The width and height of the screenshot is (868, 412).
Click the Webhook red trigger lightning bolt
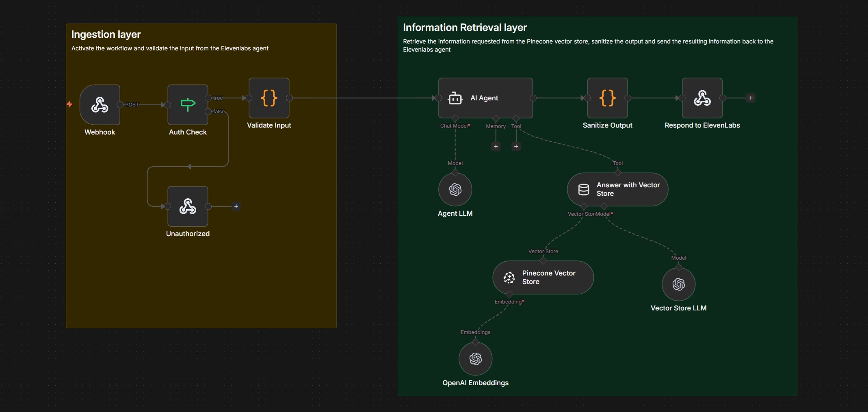(69, 104)
